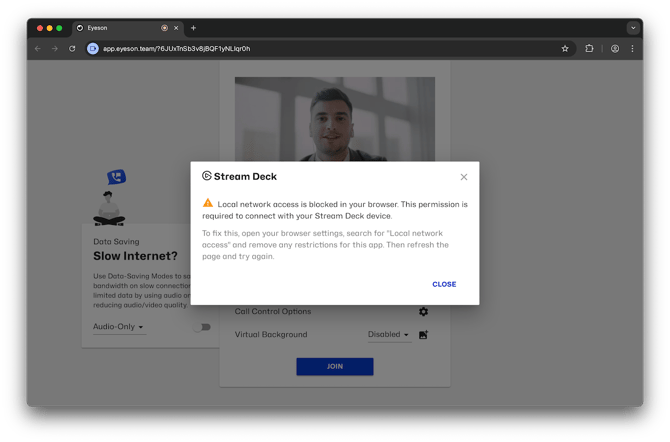
Task: Expand the Virtual Background Disabled dropdown
Action: click(x=389, y=335)
